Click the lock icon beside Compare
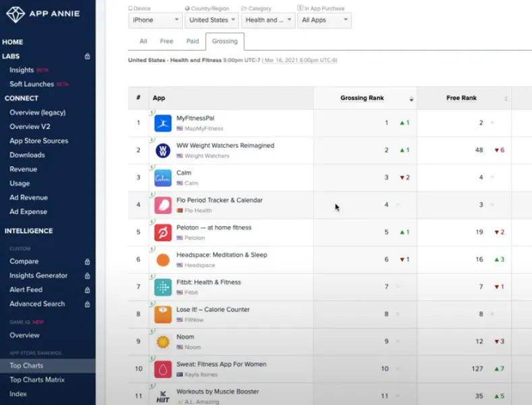This screenshot has width=532, height=405. (87, 262)
